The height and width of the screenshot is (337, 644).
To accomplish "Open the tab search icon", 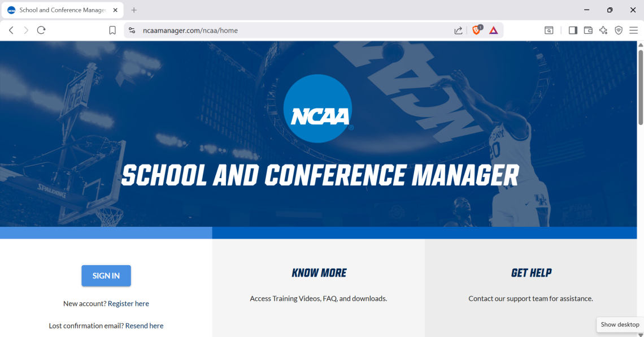I will pyautogui.click(x=549, y=31).
